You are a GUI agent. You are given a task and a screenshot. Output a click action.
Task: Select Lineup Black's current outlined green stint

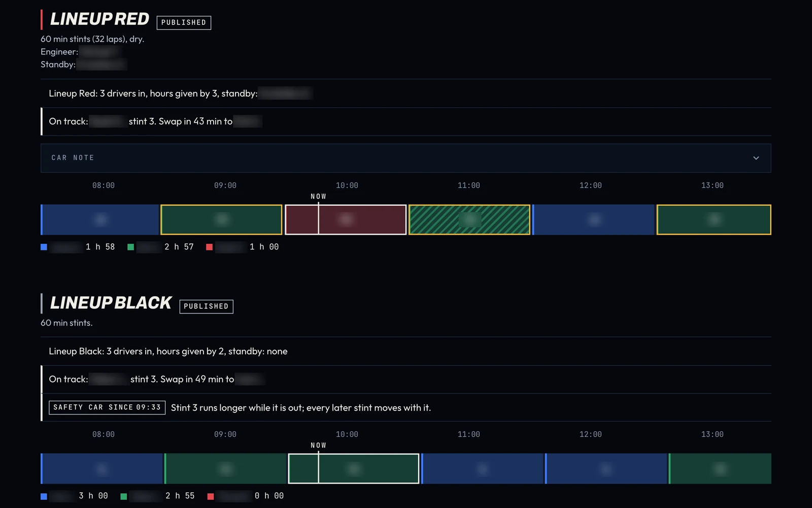(354, 468)
